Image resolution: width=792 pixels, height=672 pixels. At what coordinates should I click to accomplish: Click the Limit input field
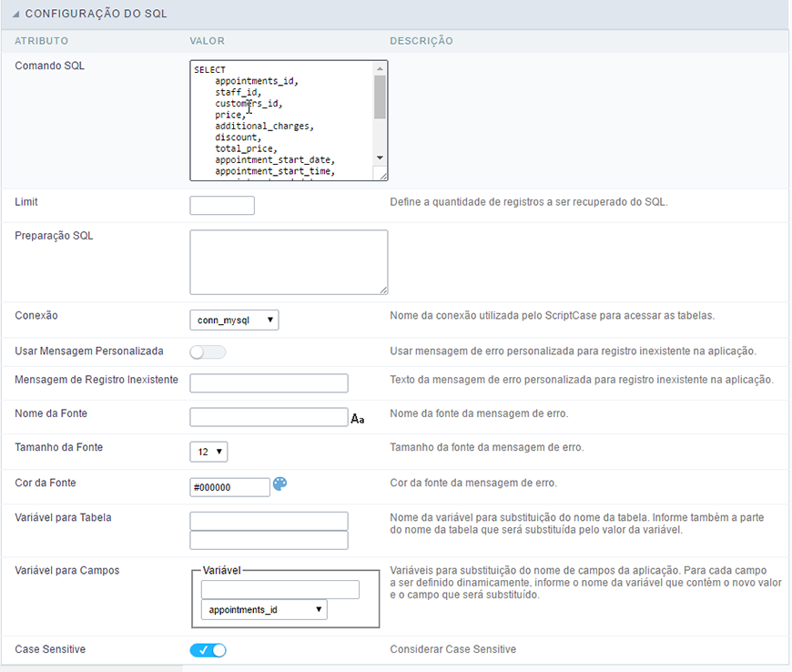[x=222, y=206]
